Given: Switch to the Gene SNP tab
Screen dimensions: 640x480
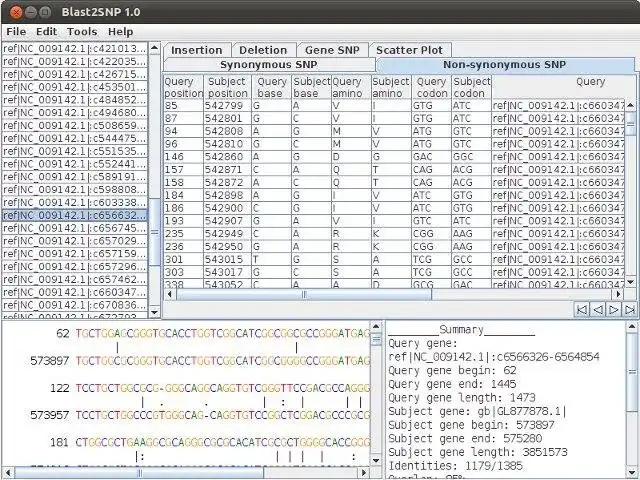Looking at the screenshot, I should click(332, 50).
